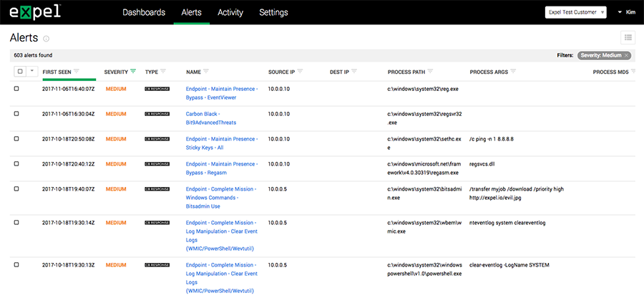Expand the bulk selection options arrow

pyautogui.click(x=32, y=71)
